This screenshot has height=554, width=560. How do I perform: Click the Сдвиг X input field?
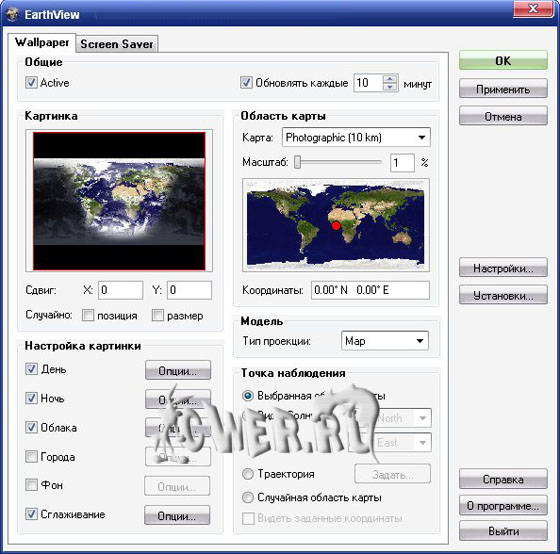(120, 290)
